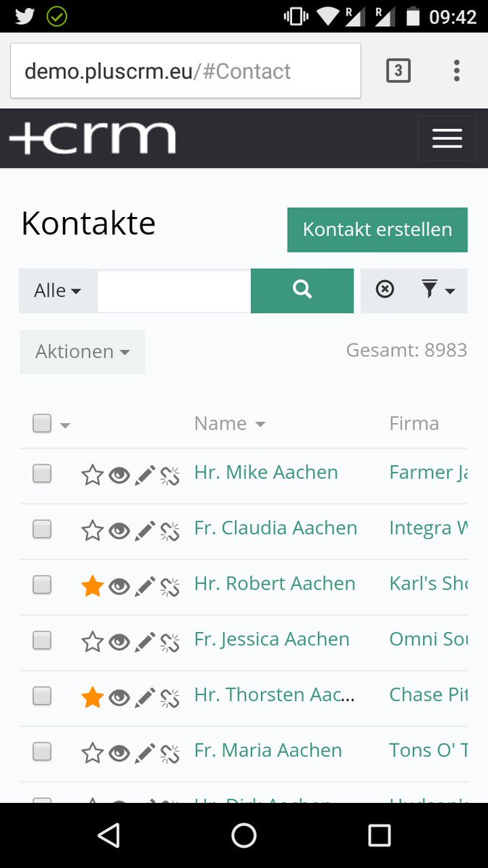Open the filter funnel dropdown
The width and height of the screenshot is (488, 868).
click(x=437, y=290)
